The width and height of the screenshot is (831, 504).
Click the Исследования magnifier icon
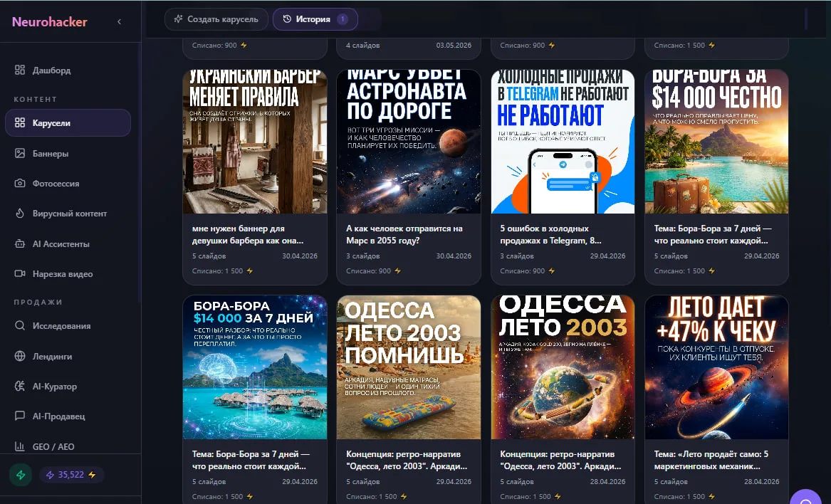[x=20, y=325]
